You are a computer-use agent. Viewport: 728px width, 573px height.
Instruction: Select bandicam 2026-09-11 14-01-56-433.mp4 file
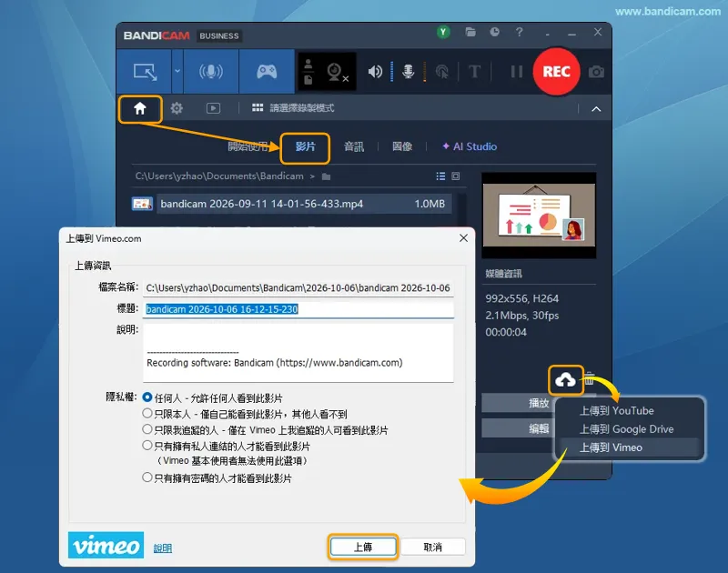click(x=291, y=204)
